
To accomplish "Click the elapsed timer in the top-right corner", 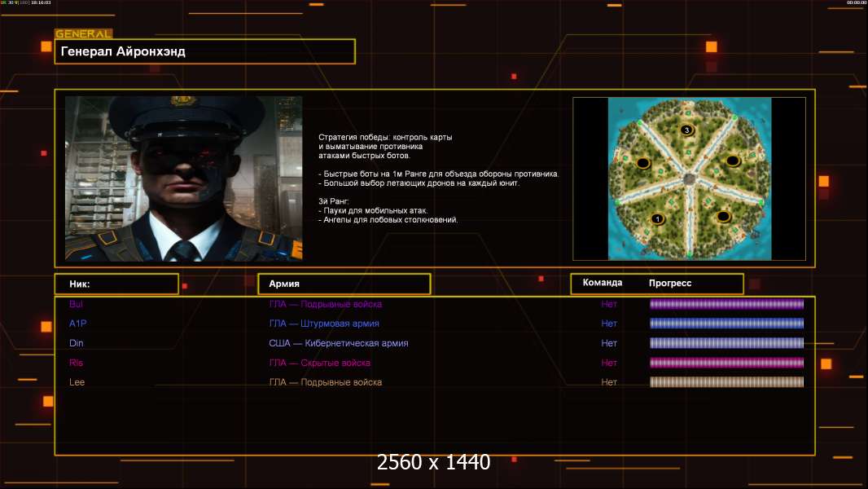I will (x=855, y=3).
